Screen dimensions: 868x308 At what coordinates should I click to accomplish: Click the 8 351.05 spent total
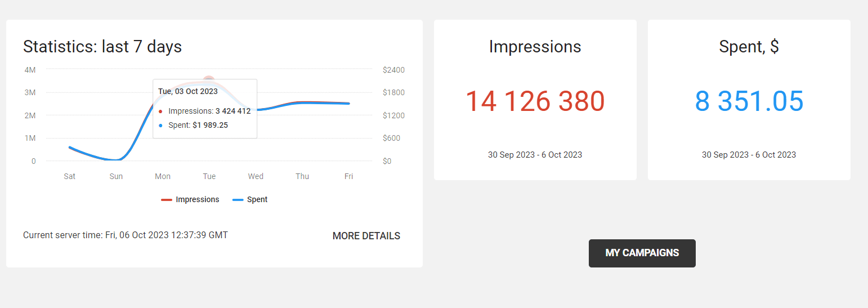749,102
